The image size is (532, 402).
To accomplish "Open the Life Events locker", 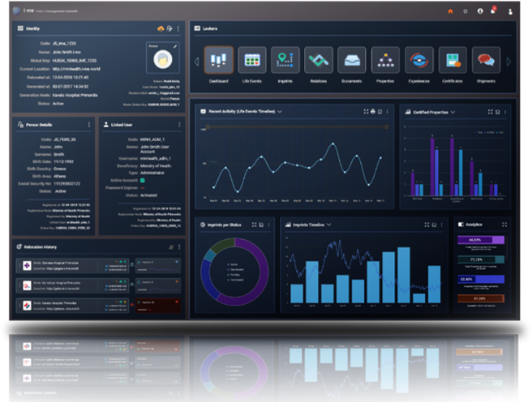I will [x=252, y=61].
